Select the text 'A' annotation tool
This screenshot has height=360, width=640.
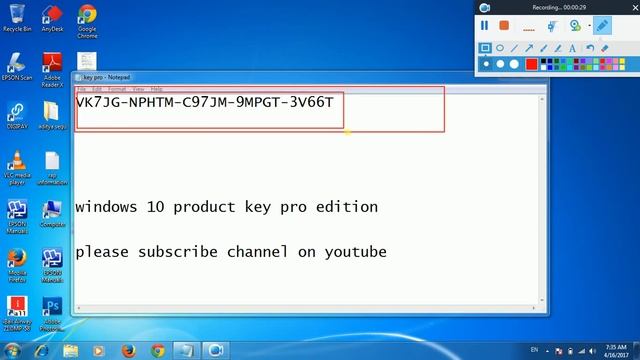(x=572, y=48)
